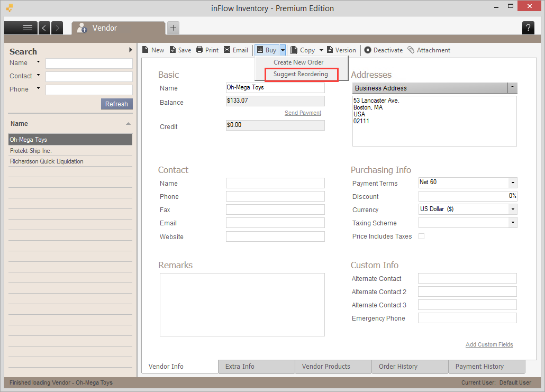Switch to the Vendor Products tab
The width and height of the screenshot is (545, 392).
click(x=333, y=367)
